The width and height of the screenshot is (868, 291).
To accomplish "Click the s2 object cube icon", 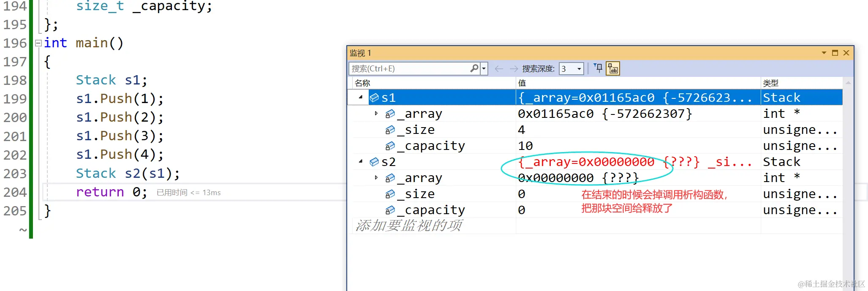I will pyautogui.click(x=374, y=162).
